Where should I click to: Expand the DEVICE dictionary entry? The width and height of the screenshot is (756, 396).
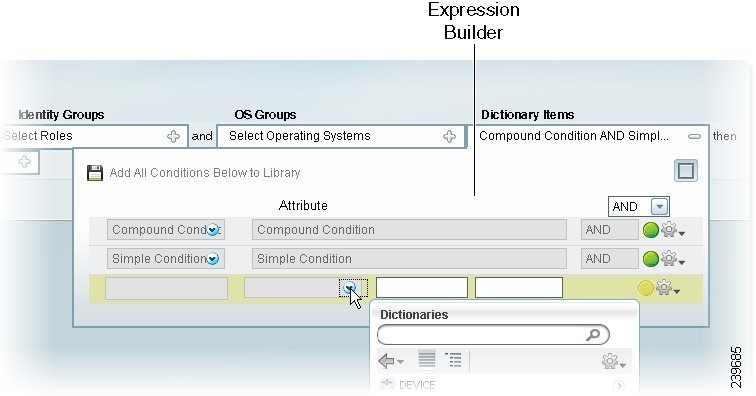pos(619,385)
